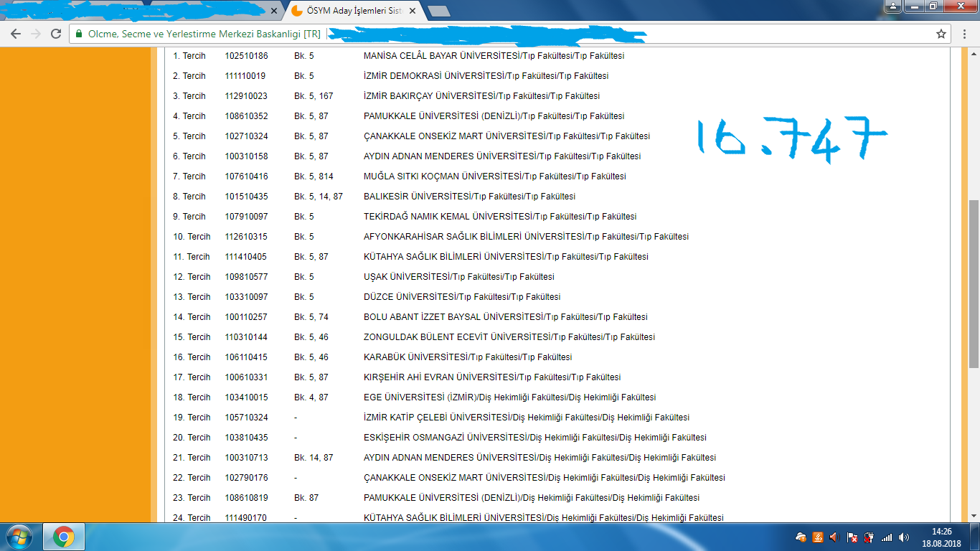Click TEKİRDAĞ NAMIK KEMAL ÜNİVERSİTESİ entry
This screenshot has height=551, width=980.
[500, 217]
